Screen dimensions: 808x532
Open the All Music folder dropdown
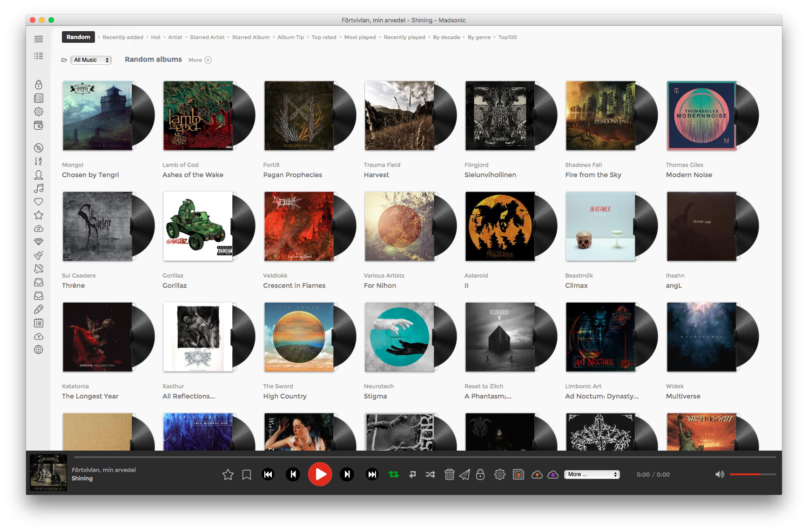91,60
